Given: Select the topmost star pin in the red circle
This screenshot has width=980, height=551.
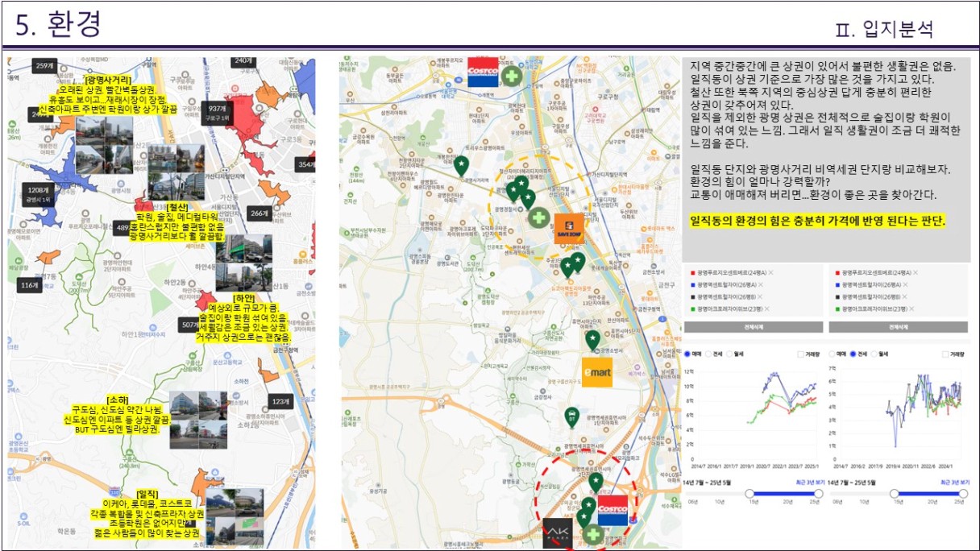Looking at the screenshot, I should point(596,483).
